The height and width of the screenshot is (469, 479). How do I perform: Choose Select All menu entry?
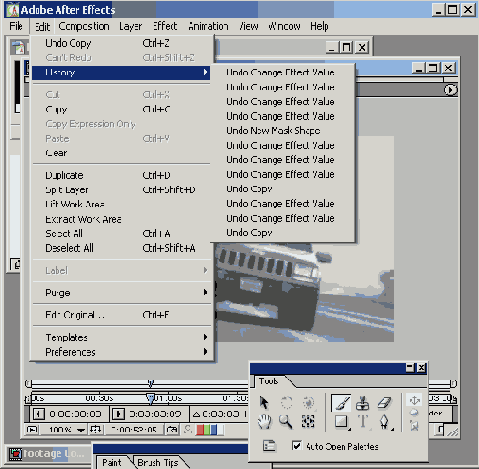click(121, 233)
